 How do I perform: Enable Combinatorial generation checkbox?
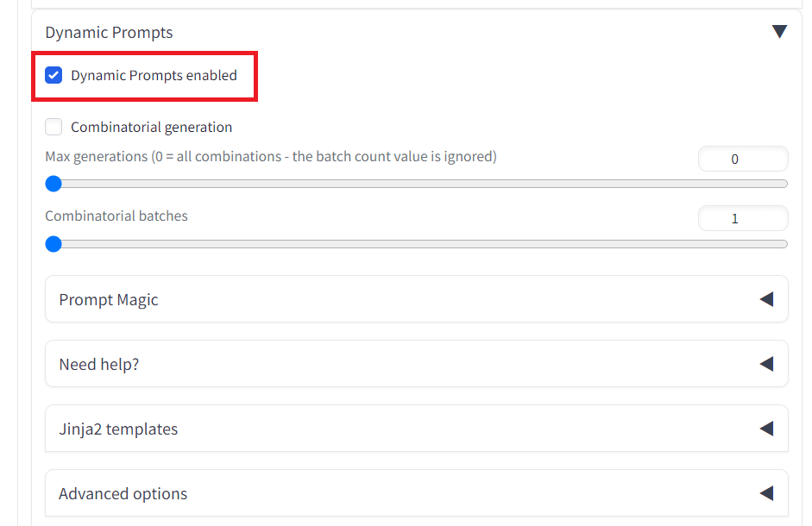tap(54, 127)
